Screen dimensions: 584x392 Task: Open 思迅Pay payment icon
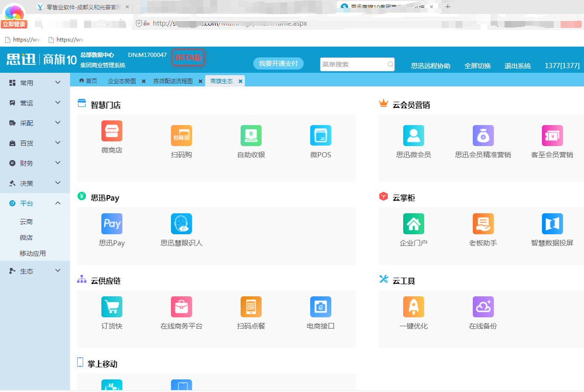coord(112,224)
